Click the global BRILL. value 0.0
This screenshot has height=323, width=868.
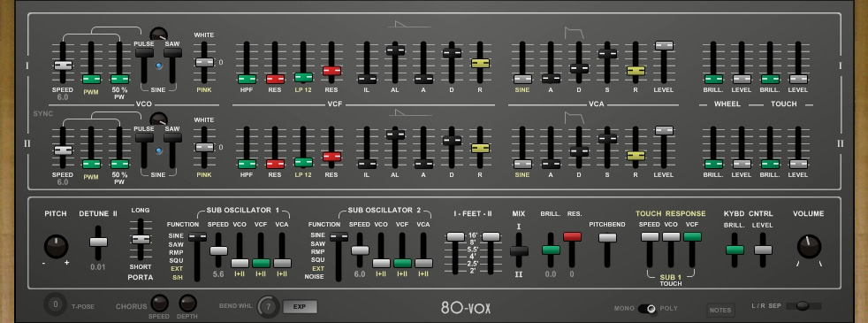point(551,273)
